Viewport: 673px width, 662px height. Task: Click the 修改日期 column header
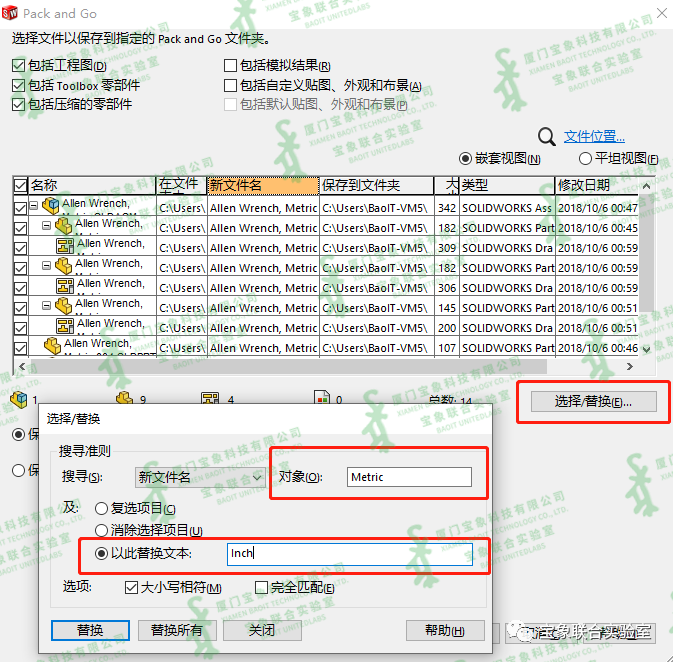(597, 185)
